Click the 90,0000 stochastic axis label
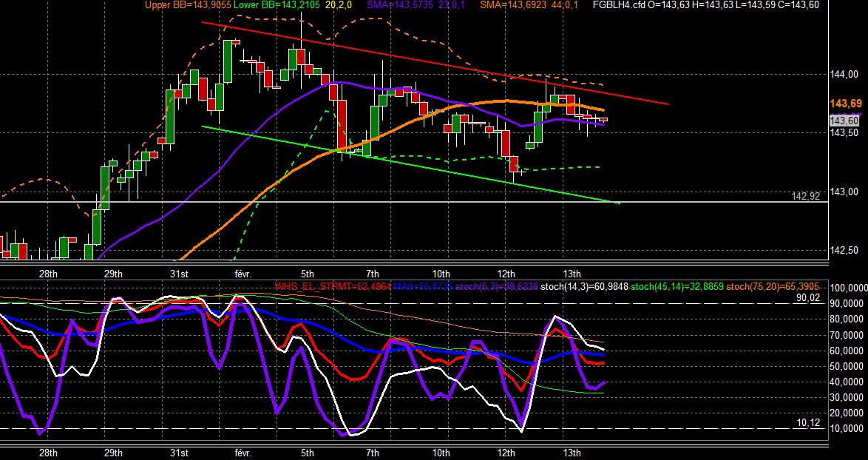This screenshot has width=868, height=460. click(847, 304)
